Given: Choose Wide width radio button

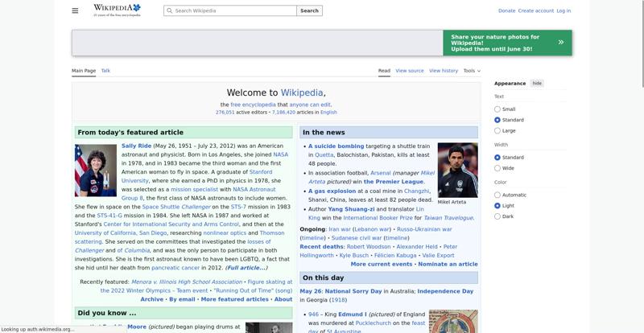Looking at the screenshot, I should pyautogui.click(x=497, y=168).
